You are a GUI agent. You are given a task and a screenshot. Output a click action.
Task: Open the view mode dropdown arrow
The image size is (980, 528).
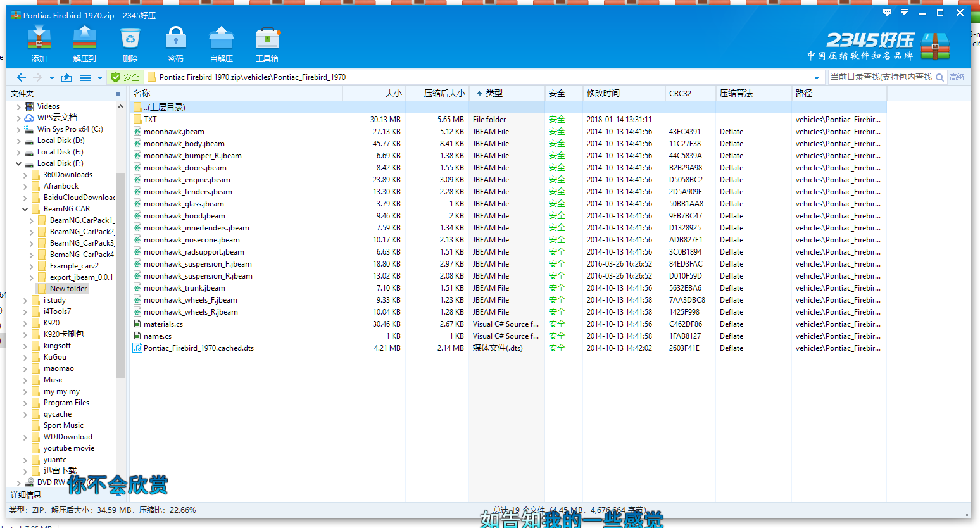99,78
